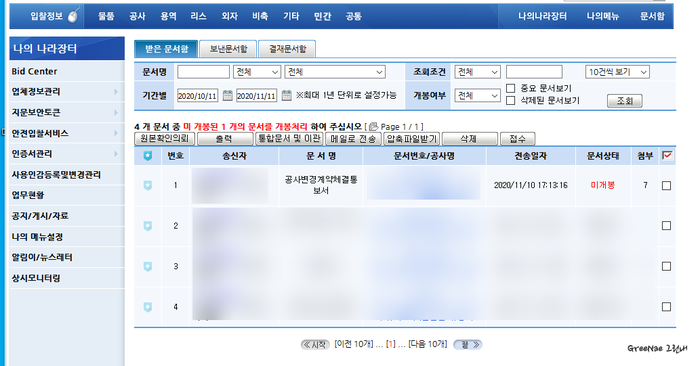
Task: Open 공사변경계약체결통보서 document in row 1
Action: [321, 185]
